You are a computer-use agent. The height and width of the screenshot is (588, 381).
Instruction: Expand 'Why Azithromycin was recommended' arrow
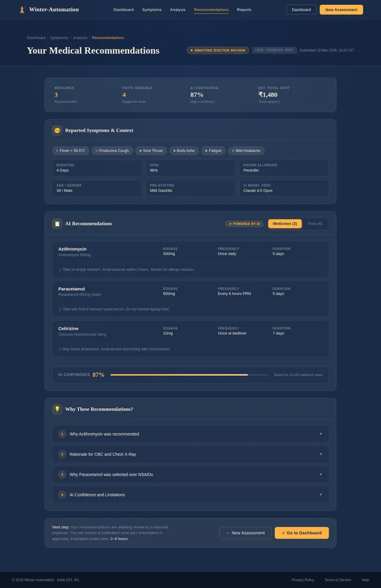click(321, 434)
